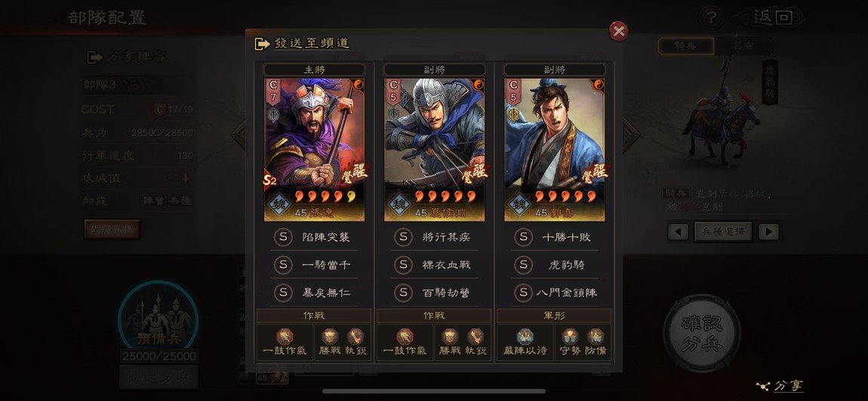Click the left arrow of 兵種選擇

678,232
